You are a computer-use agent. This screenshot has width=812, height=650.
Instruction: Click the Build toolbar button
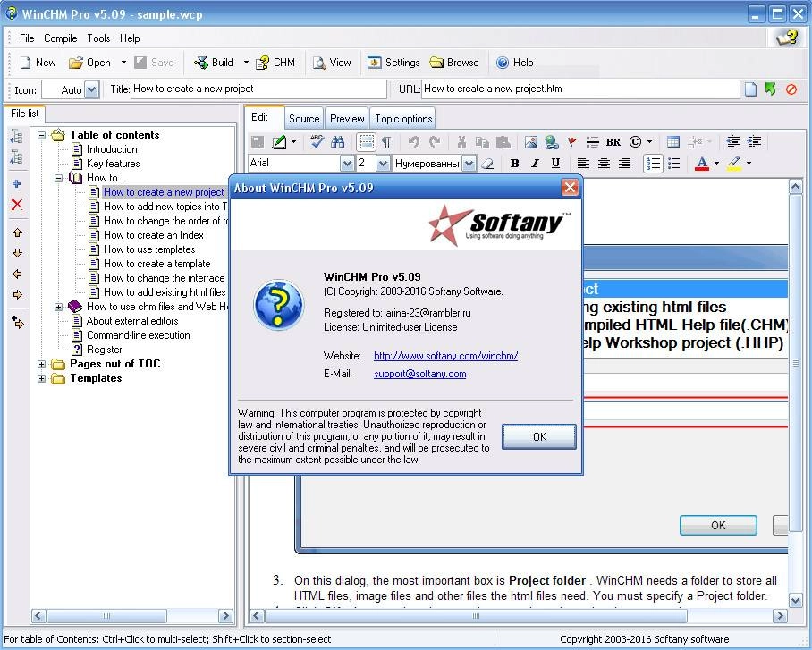214,63
